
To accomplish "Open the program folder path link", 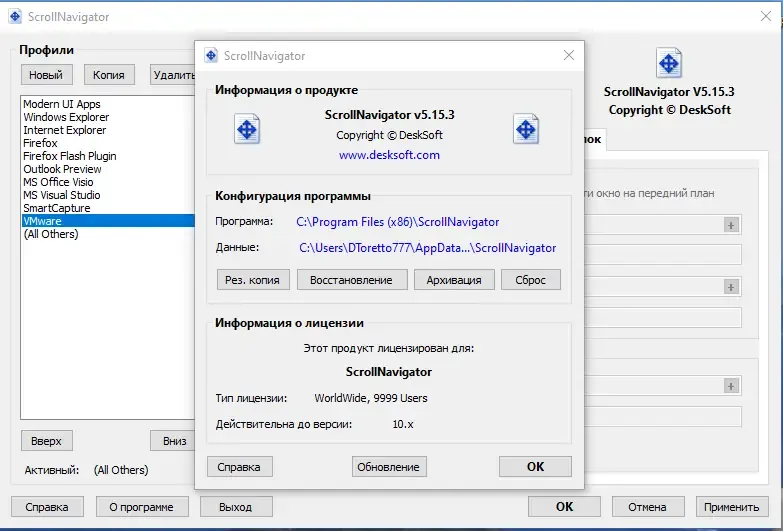I will (397, 222).
